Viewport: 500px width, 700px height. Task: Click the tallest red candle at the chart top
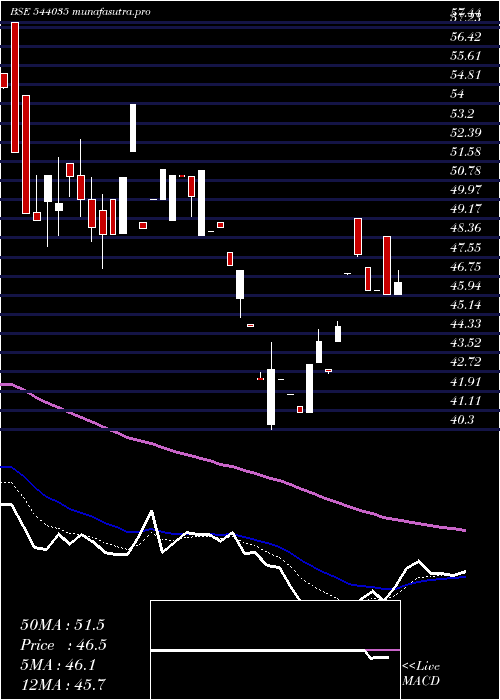coord(15,88)
